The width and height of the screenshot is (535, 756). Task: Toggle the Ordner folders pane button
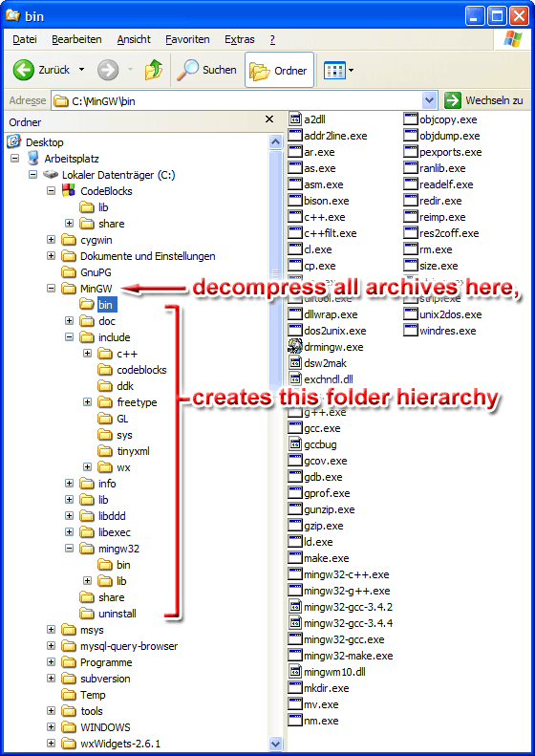(x=279, y=71)
